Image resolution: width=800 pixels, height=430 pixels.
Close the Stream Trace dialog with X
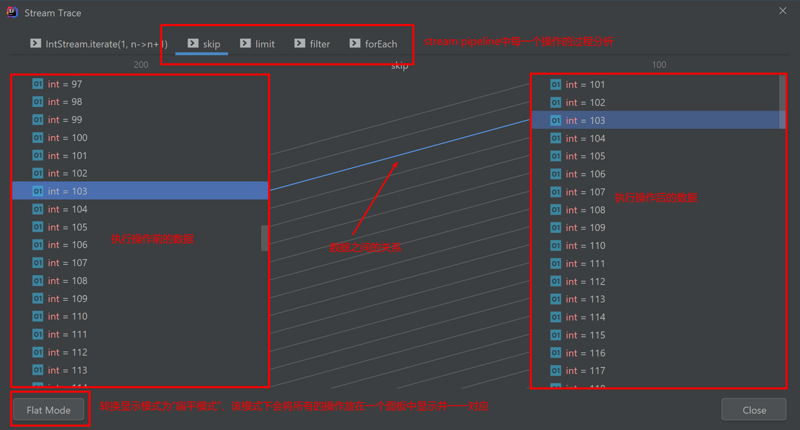pyautogui.click(x=783, y=11)
